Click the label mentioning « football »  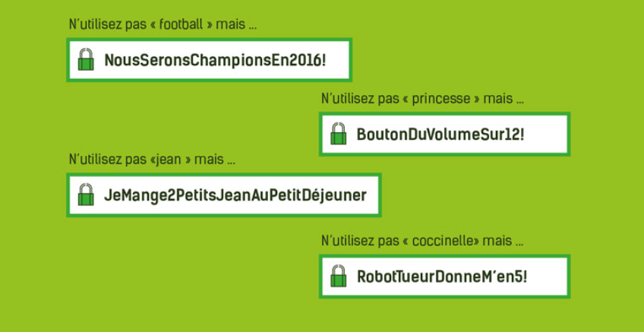[x=163, y=24]
